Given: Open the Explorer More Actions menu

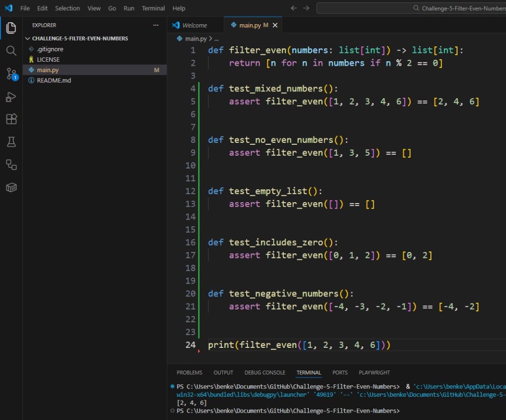Looking at the screenshot, I should [x=156, y=25].
